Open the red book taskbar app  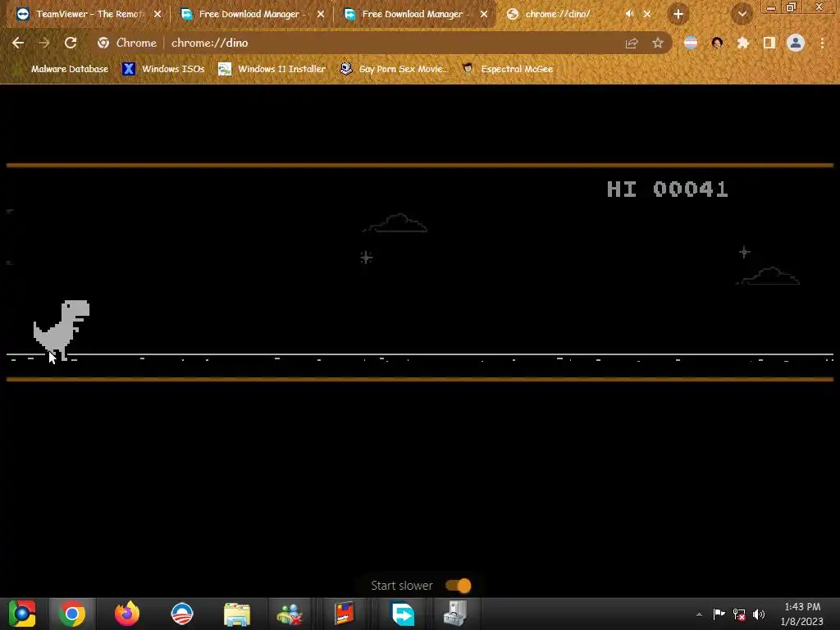(x=345, y=614)
